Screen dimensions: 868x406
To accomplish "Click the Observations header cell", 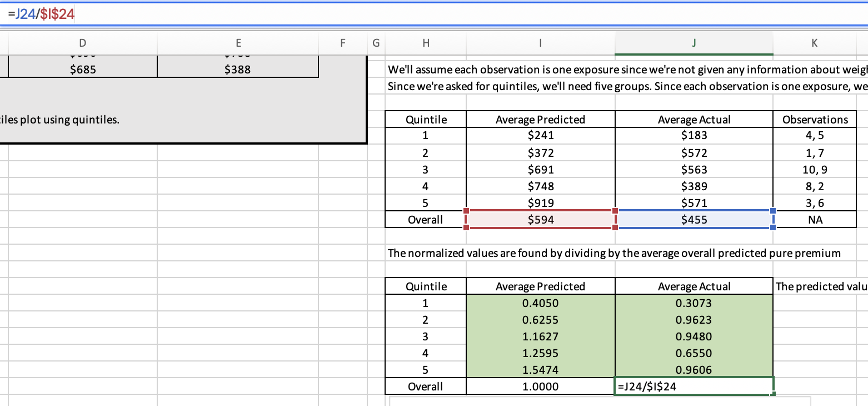I will 815,120.
